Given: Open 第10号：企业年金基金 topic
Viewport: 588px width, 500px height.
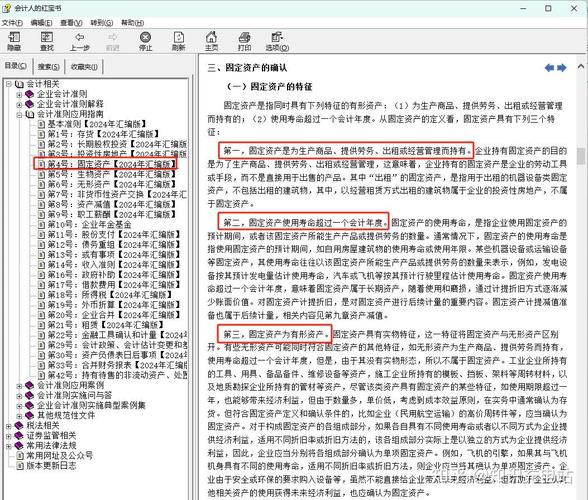Looking at the screenshot, I should coord(89,225).
